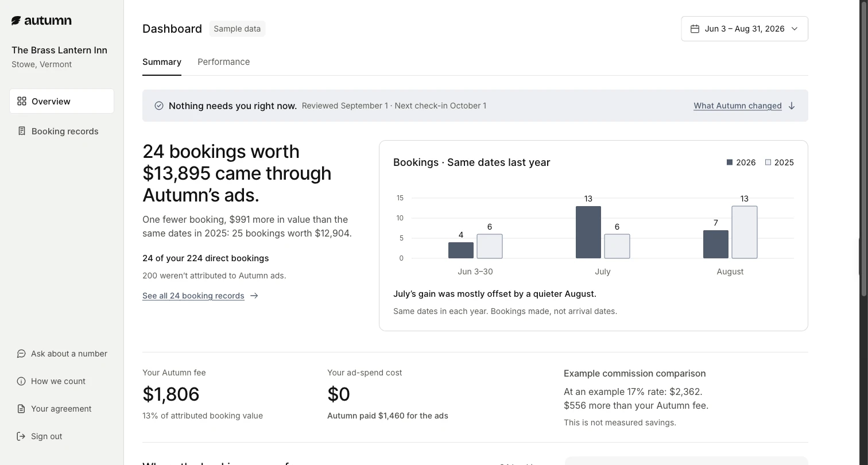
Task: Open the date range dropdown chevron
Action: click(795, 29)
